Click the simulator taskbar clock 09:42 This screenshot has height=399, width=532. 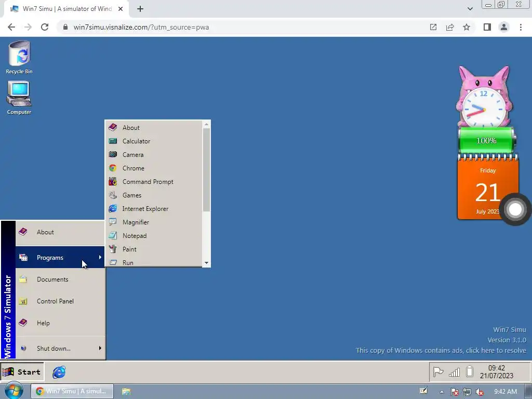click(x=496, y=372)
